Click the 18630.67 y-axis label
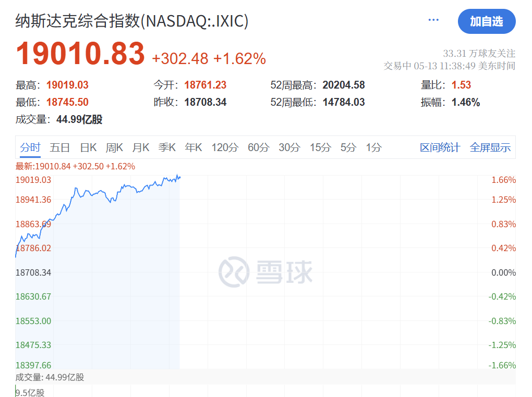This screenshot has width=532, height=397. [x=33, y=296]
